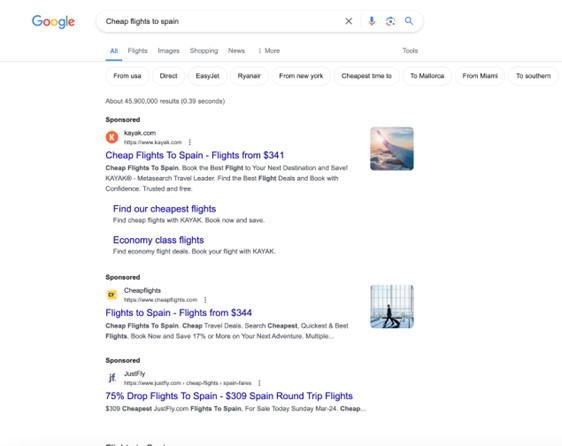This screenshot has width=562, height=446.
Task: Click the 'Sponsored' label above JustFly
Action: 123,360
